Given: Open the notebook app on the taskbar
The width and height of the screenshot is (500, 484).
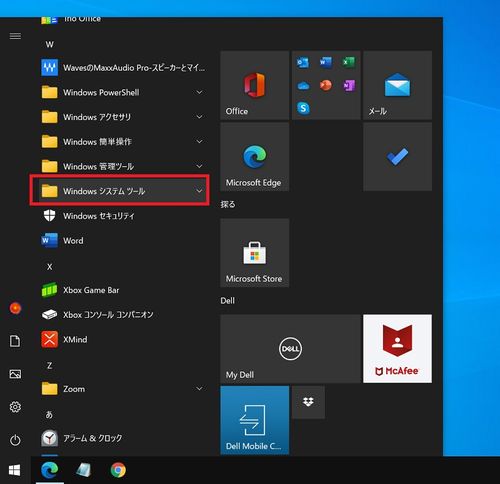Looking at the screenshot, I should pyautogui.click(x=84, y=470).
